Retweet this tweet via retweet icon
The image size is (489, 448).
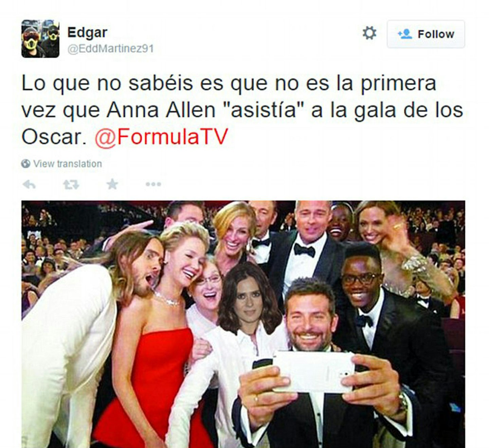71,185
